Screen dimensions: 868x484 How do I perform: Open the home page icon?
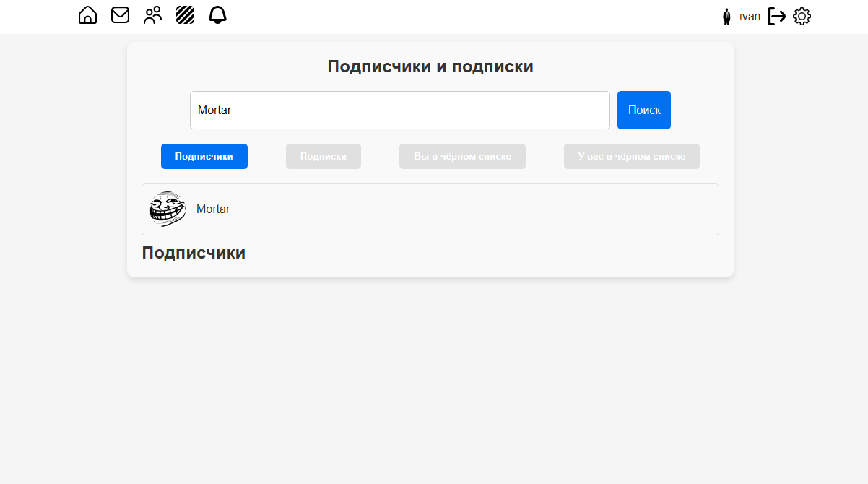pyautogui.click(x=87, y=15)
